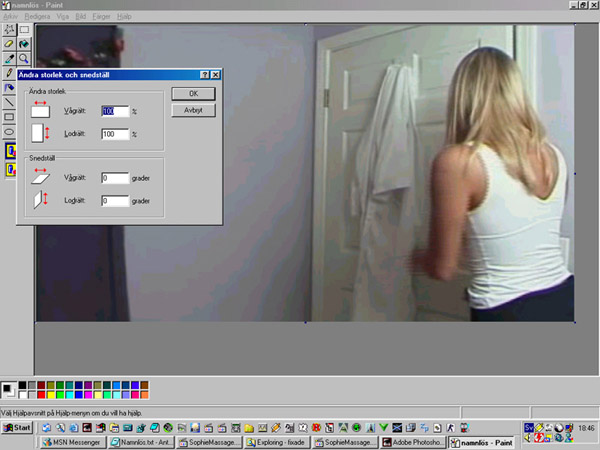Viewport: 600px width, 450px height.
Task: Switch to Exploring - fixade taskbar window
Action: (277, 442)
